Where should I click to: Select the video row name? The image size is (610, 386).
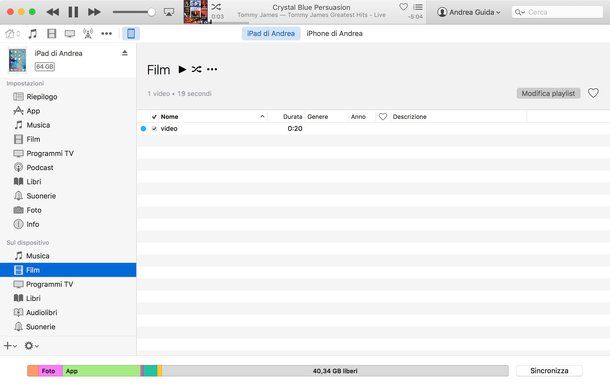tap(169, 128)
